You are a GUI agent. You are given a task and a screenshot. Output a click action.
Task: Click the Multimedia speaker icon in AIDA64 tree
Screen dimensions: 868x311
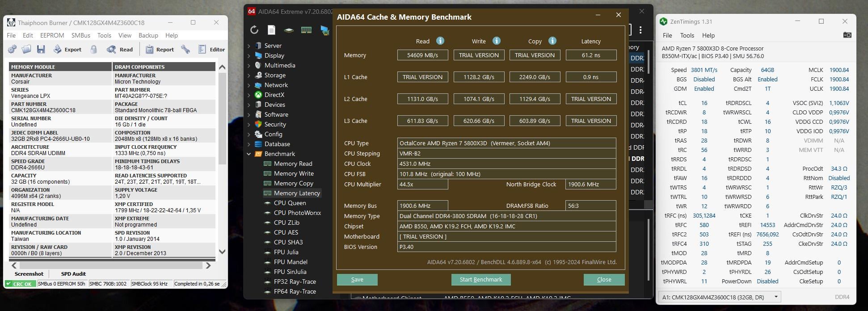[x=258, y=65]
